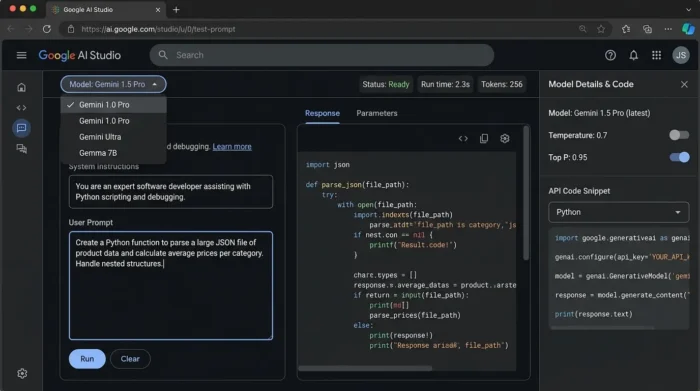This screenshot has width=700, height=391.
Task: Reload the page in browser
Action: pos(47,29)
